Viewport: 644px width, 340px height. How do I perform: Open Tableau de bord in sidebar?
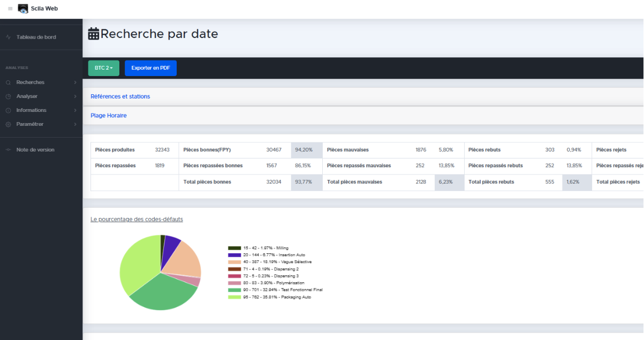36,37
